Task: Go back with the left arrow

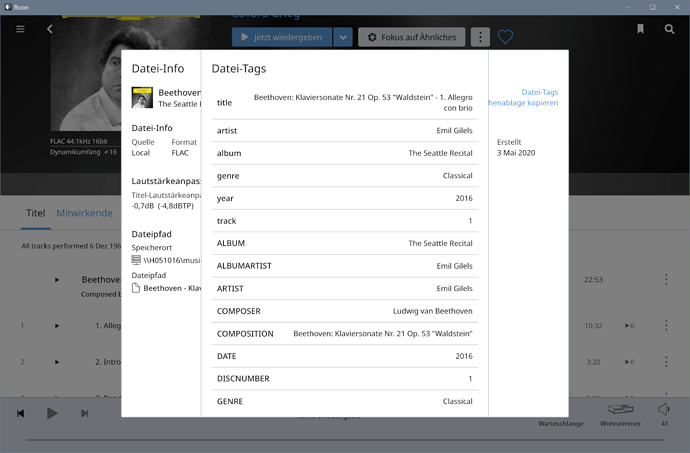Action: [50, 29]
